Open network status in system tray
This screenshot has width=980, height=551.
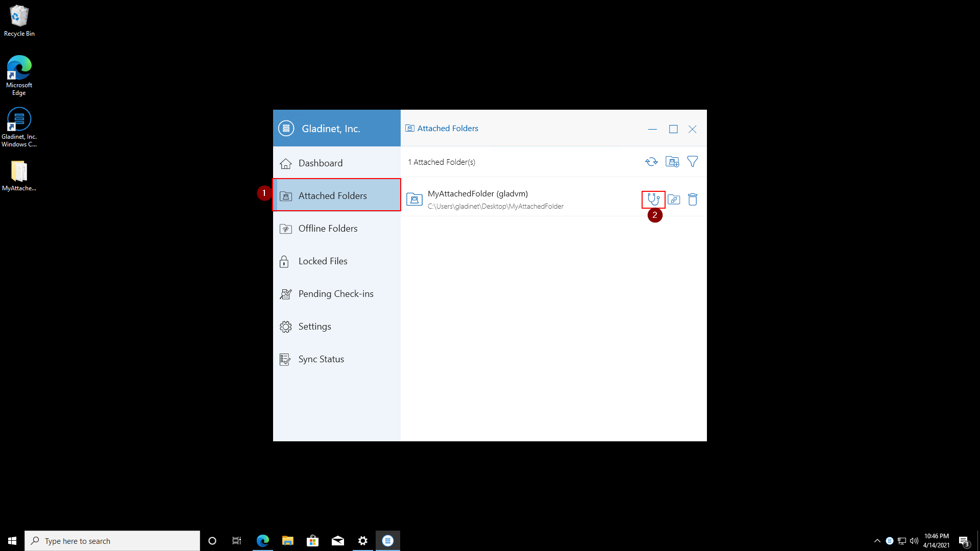tap(902, 541)
